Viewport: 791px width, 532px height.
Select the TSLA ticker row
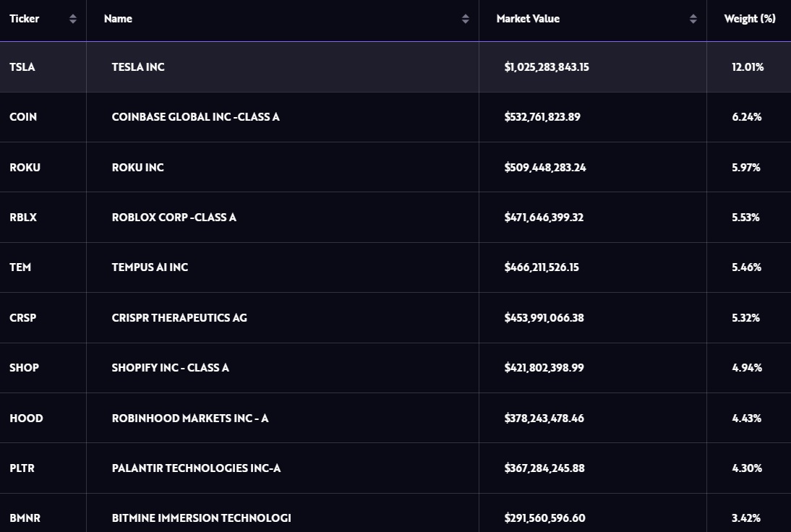coord(395,67)
